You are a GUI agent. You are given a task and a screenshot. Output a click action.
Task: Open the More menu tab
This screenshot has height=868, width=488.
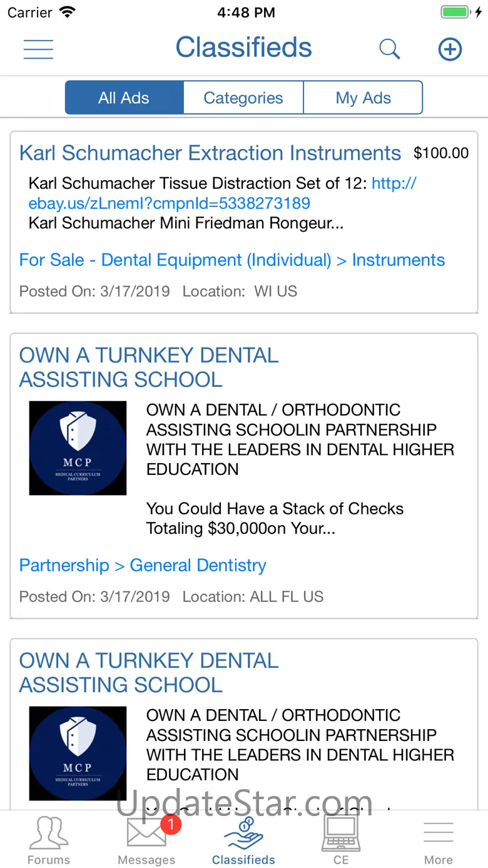[x=438, y=839]
